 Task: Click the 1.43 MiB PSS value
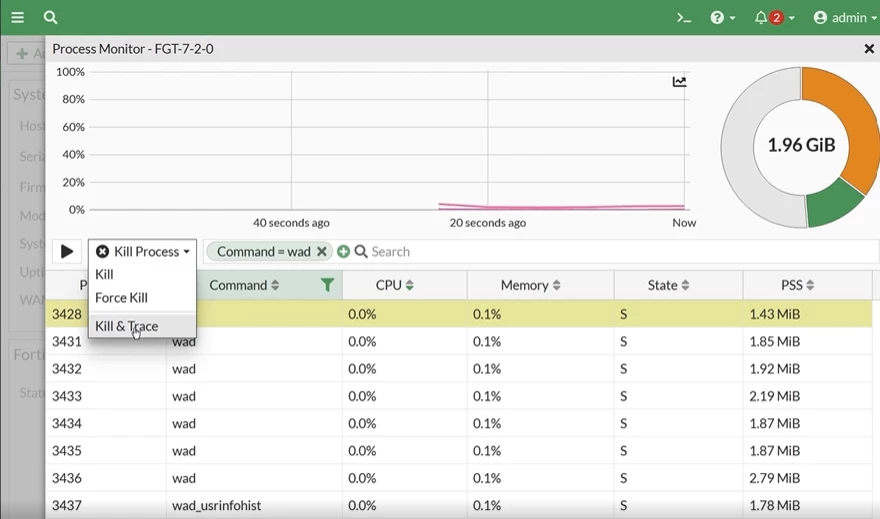click(x=774, y=314)
